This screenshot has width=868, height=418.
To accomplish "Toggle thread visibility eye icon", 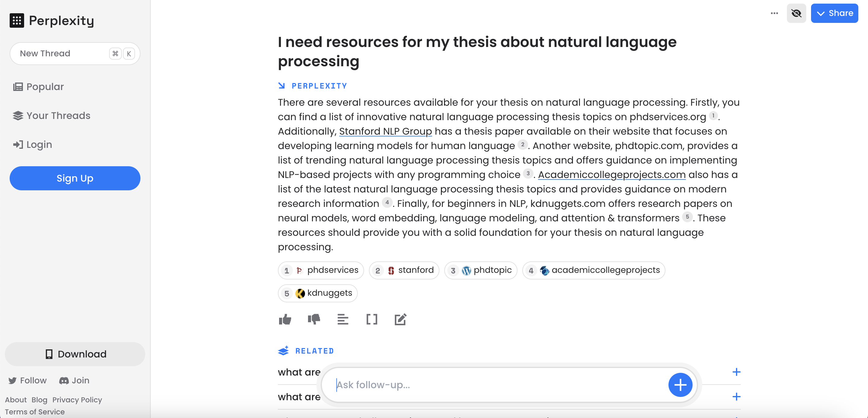I will 796,13.
